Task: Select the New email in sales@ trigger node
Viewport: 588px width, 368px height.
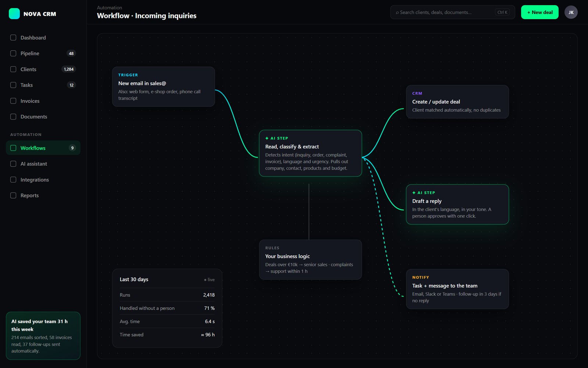Action: pos(164,86)
